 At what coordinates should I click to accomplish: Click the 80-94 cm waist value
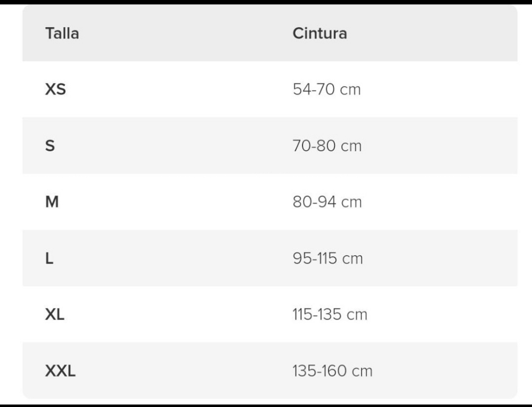point(327,202)
